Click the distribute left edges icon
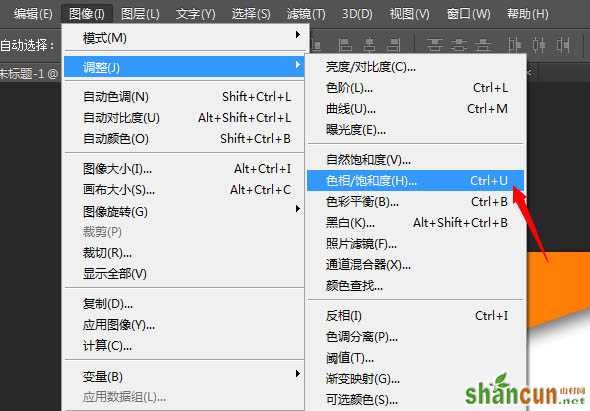 click(x=514, y=46)
